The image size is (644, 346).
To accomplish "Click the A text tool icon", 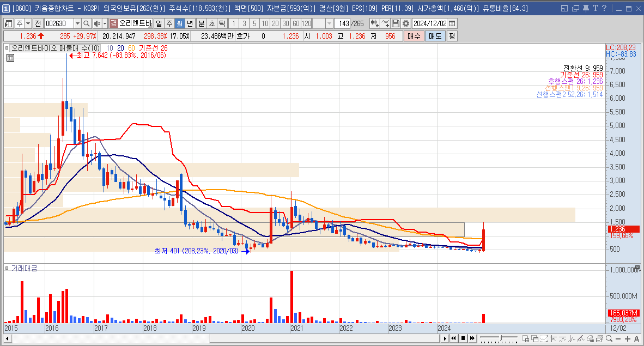I will 636,338.
